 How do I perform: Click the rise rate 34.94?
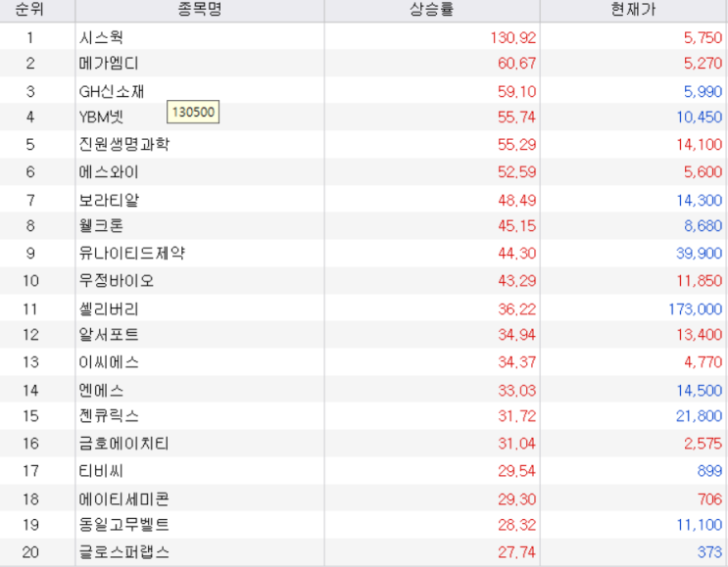[516, 335]
